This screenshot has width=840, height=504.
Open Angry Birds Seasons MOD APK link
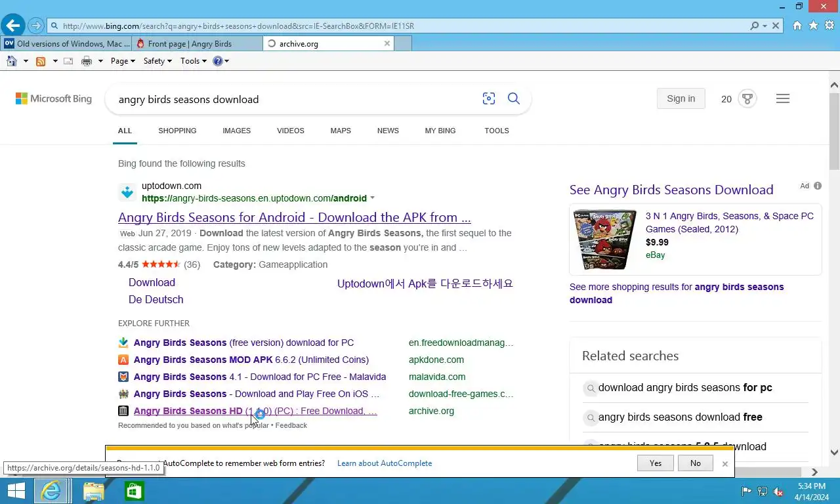[x=251, y=360]
